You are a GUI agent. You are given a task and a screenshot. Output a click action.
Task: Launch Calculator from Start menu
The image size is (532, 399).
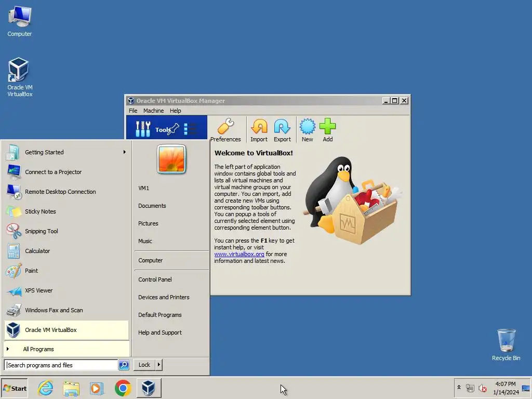point(66,251)
